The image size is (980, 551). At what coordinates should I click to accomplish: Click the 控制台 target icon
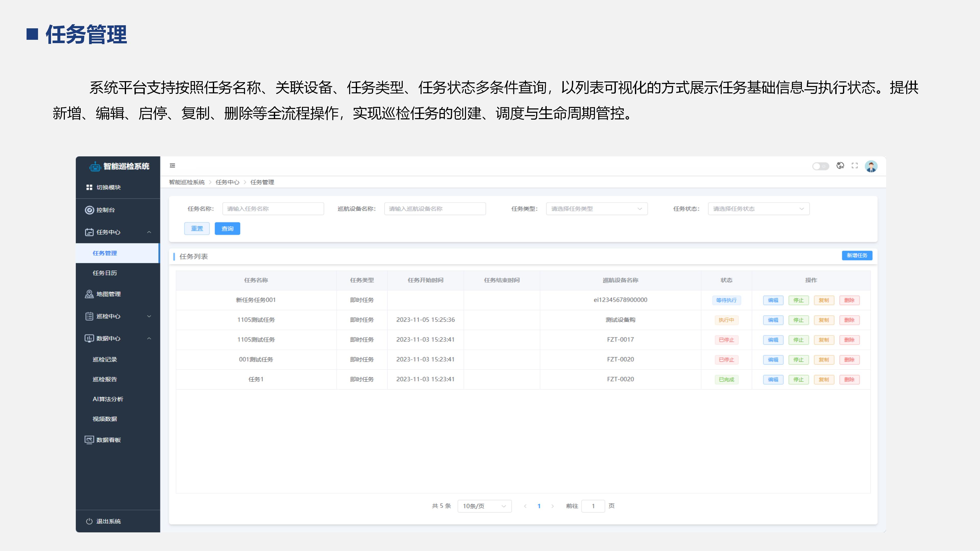(89, 210)
